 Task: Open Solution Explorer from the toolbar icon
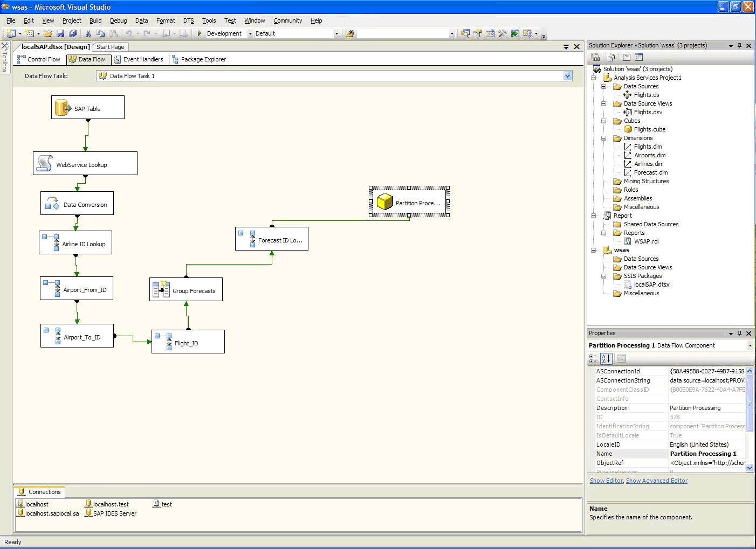tap(465, 33)
